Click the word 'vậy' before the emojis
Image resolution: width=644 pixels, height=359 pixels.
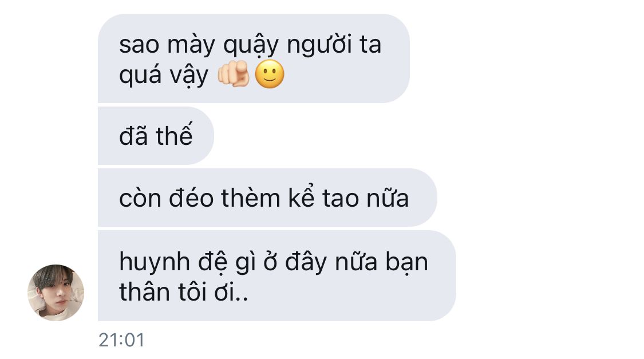[189, 76]
